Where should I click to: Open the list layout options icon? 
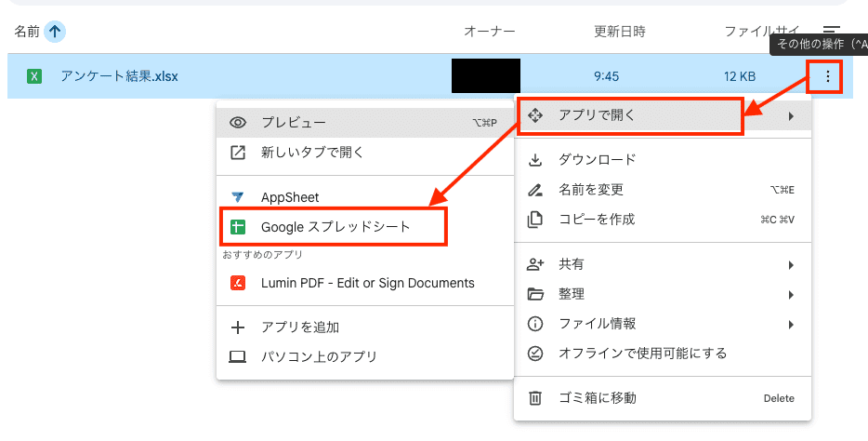click(x=832, y=31)
